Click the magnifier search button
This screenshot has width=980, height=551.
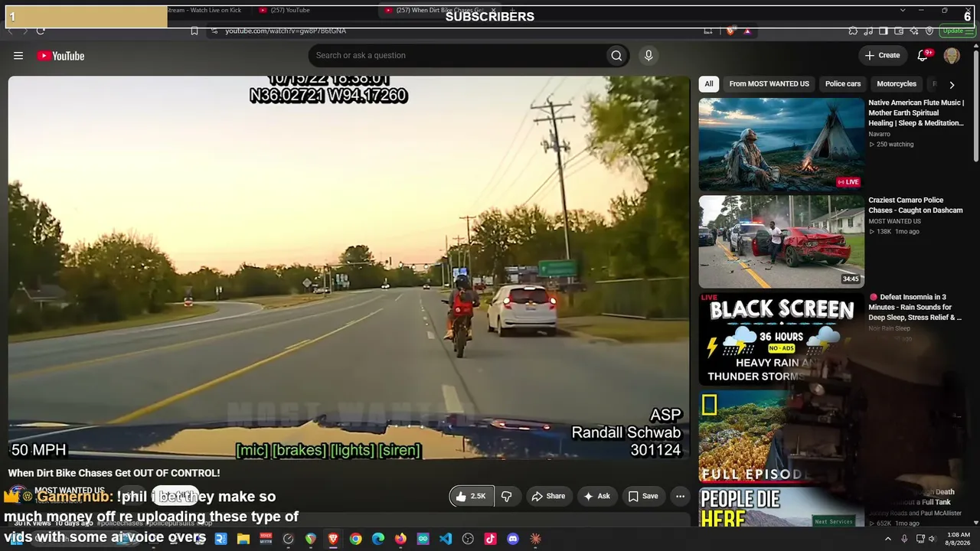616,56
